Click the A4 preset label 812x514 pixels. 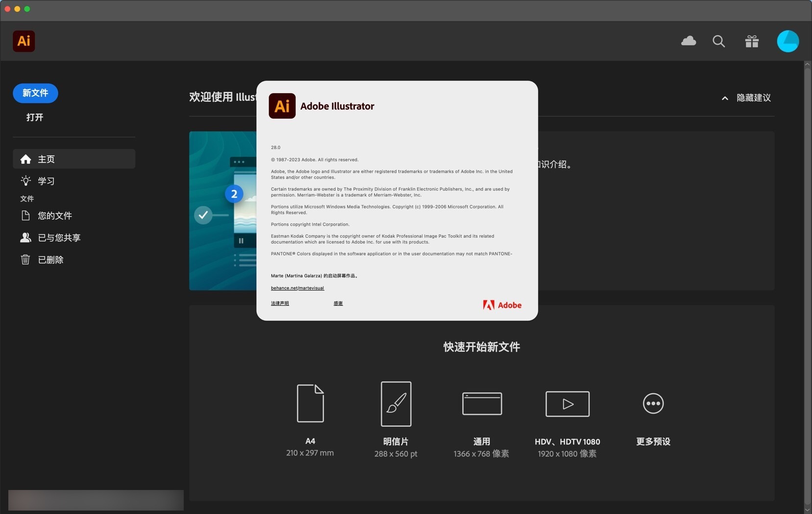(310, 441)
